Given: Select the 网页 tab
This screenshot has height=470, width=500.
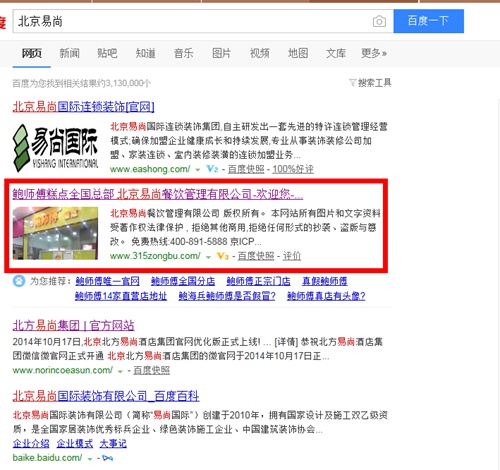Looking at the screenshot, I should 32,53.
